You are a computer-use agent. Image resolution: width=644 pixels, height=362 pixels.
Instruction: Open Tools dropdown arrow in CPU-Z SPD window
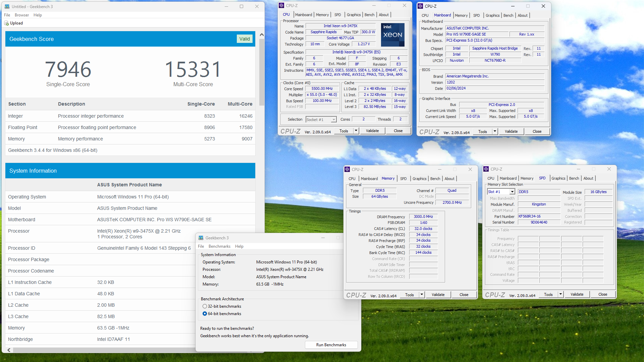[x=560, y=294]
